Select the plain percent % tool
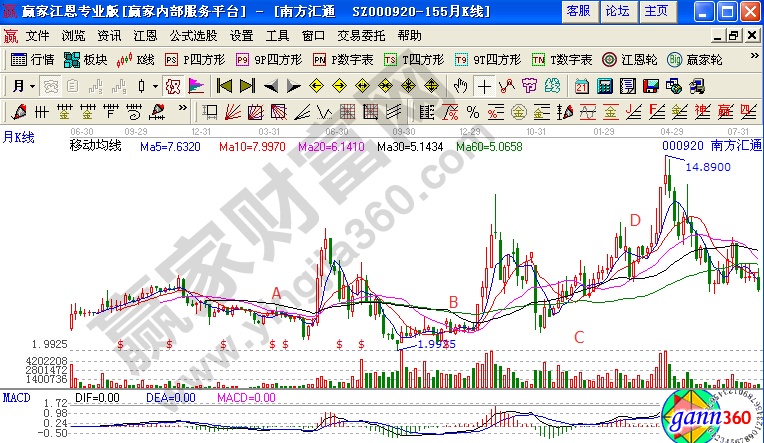The height and width of the screenshot is (443, 764). click(473, 113)
